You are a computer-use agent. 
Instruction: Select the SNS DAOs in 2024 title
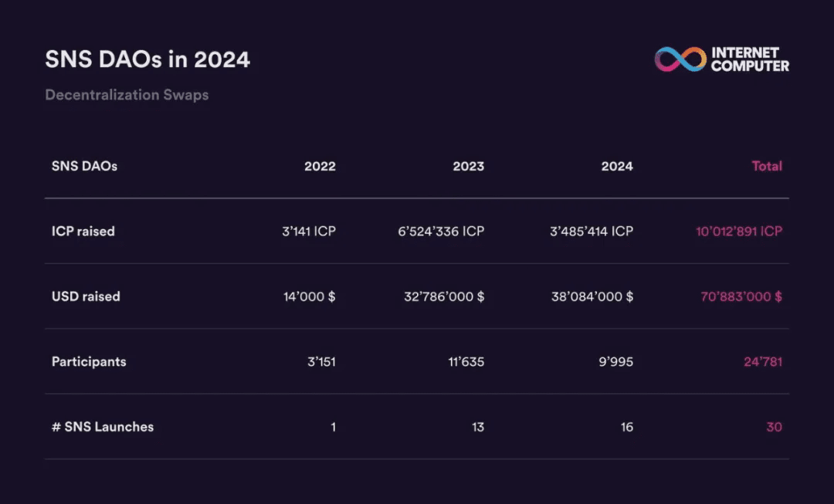[147, 59]
